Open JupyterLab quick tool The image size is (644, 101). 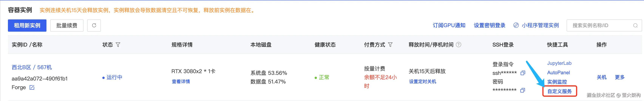pyautogui.click(x=559, y=63)
